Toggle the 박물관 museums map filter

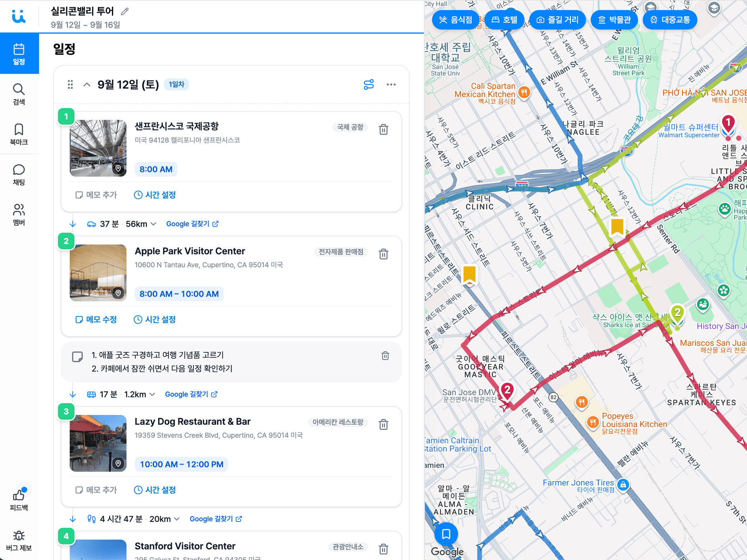tap(614, 20)
